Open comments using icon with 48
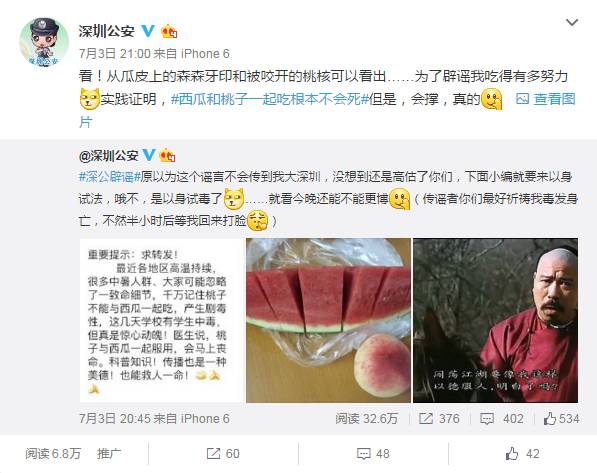 373,454
